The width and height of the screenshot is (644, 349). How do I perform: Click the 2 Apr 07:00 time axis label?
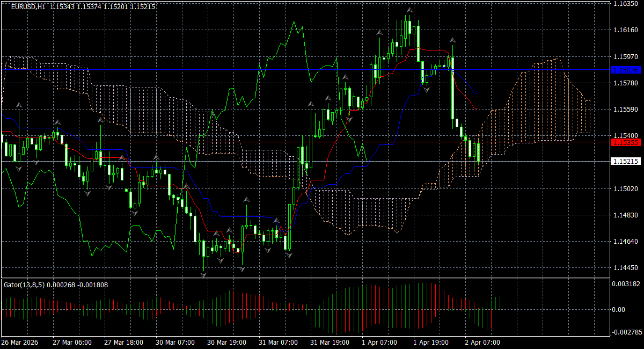point(482,343)
